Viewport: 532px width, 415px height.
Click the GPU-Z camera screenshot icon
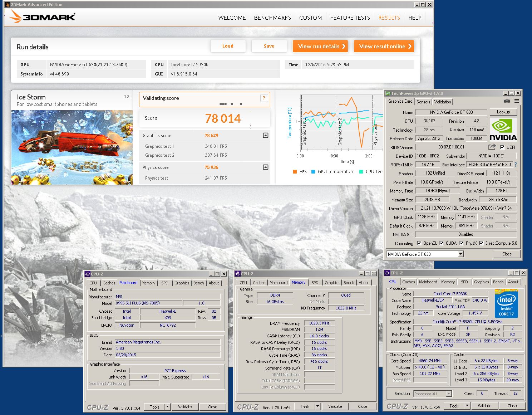507,101
